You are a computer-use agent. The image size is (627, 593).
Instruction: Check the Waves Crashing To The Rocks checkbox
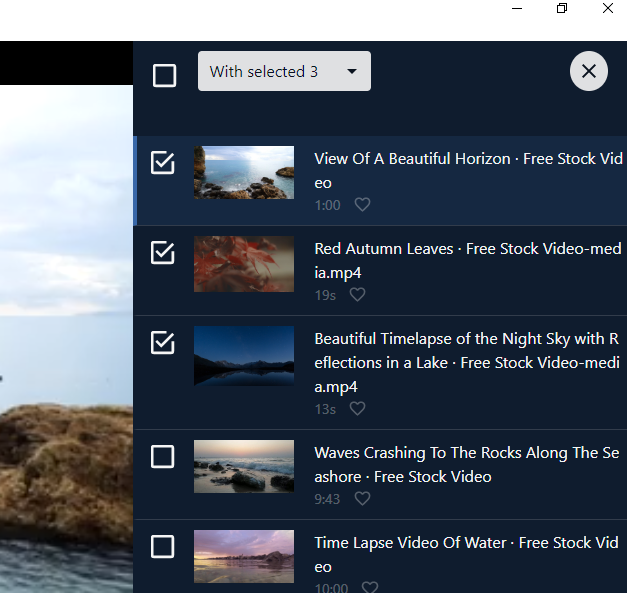162,456
